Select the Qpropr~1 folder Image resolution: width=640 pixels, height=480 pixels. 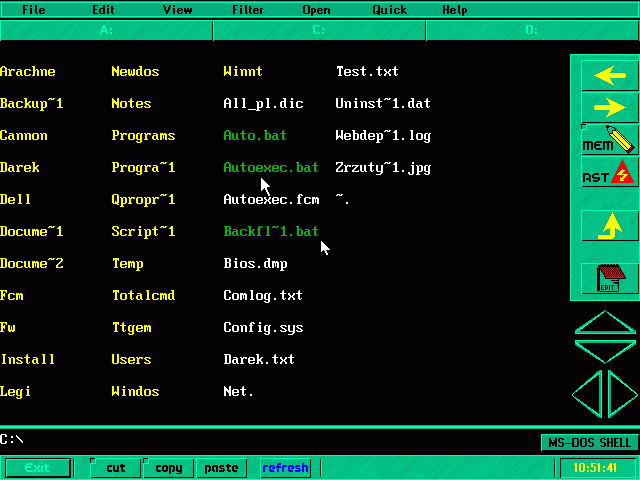pos(143,200)
